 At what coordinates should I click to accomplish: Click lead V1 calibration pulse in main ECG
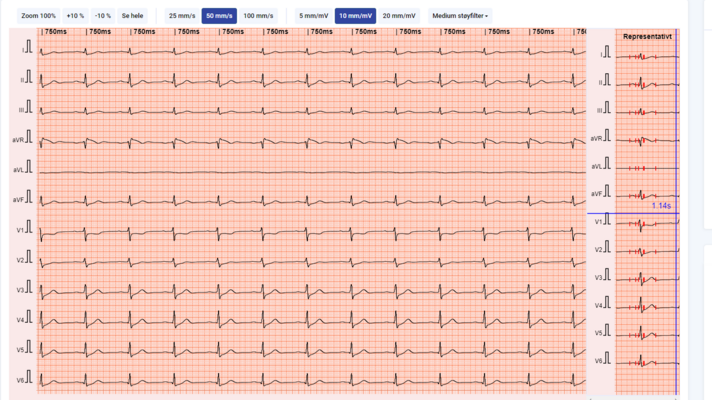point(29,227)
